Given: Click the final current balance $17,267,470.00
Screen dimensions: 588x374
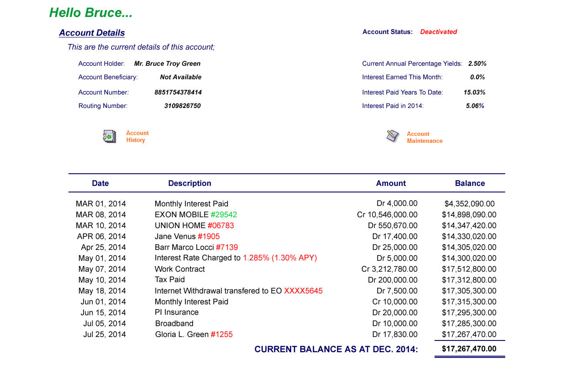Looking at the screenshot, I should click(469, 349).
